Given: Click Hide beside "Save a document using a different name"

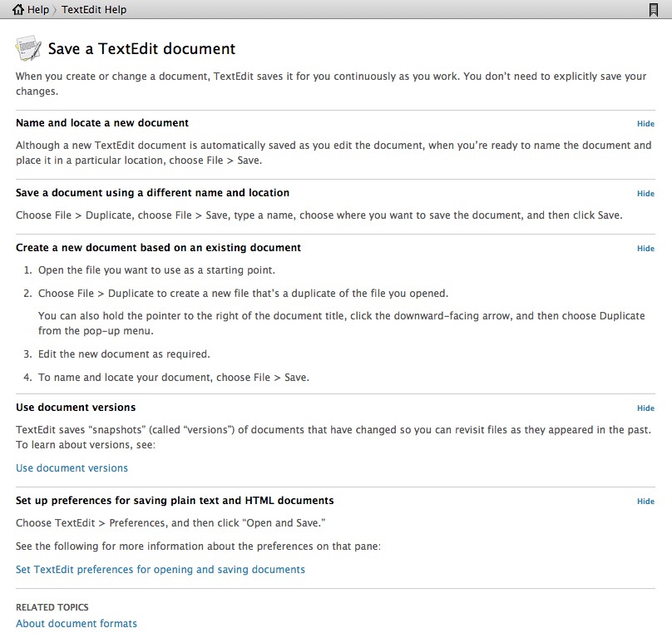Looking at the screenshot, I should [645, 194].
